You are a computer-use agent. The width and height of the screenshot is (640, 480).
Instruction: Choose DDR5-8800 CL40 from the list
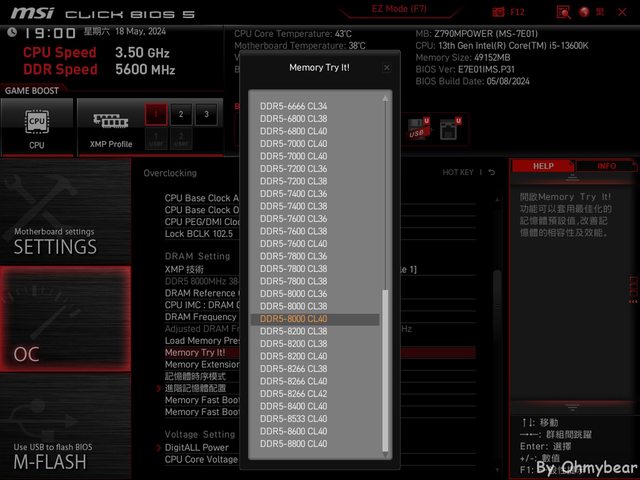pyautogui.click(x=314, y=444)
